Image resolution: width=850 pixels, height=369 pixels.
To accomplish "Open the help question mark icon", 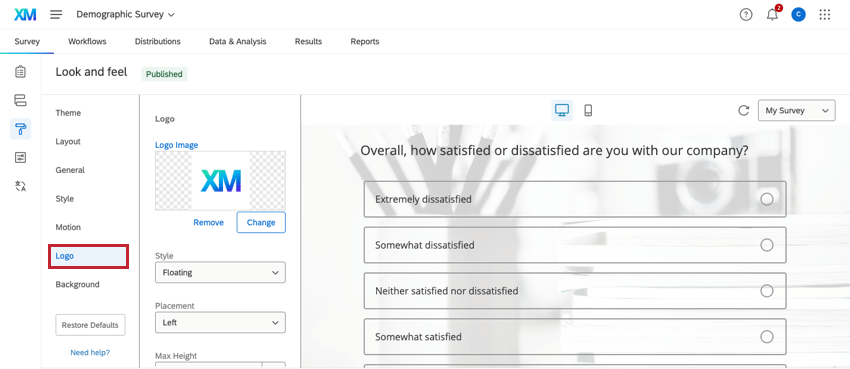I will (x=746, y=15).
